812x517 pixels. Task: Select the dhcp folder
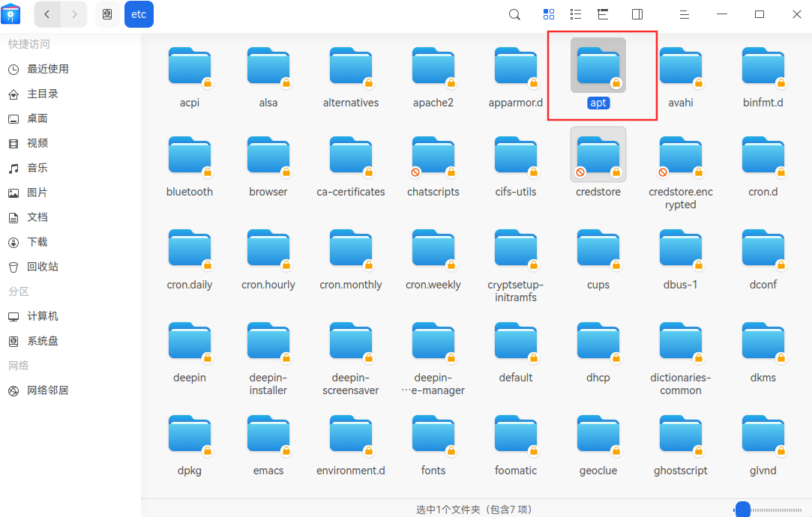pos(598,353)
